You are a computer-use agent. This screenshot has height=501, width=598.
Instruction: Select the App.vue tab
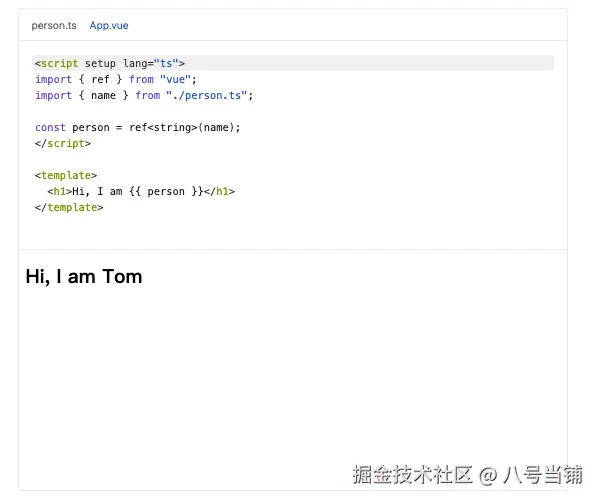109,26
